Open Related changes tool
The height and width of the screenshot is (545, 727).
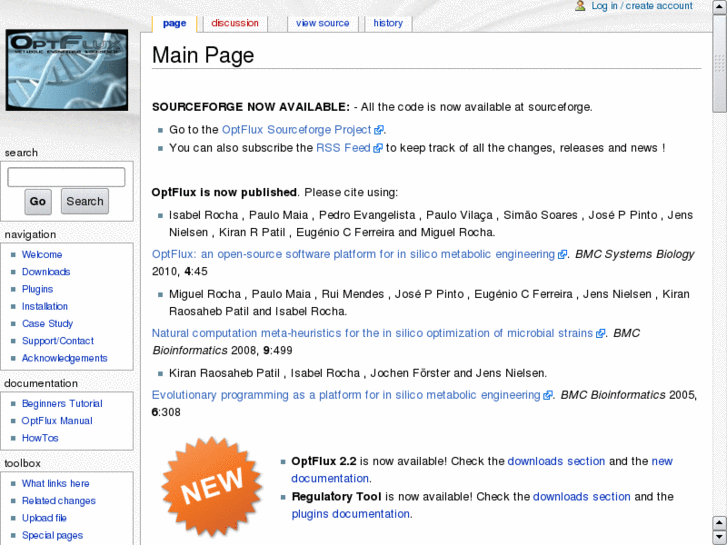(x=59, y=501)
